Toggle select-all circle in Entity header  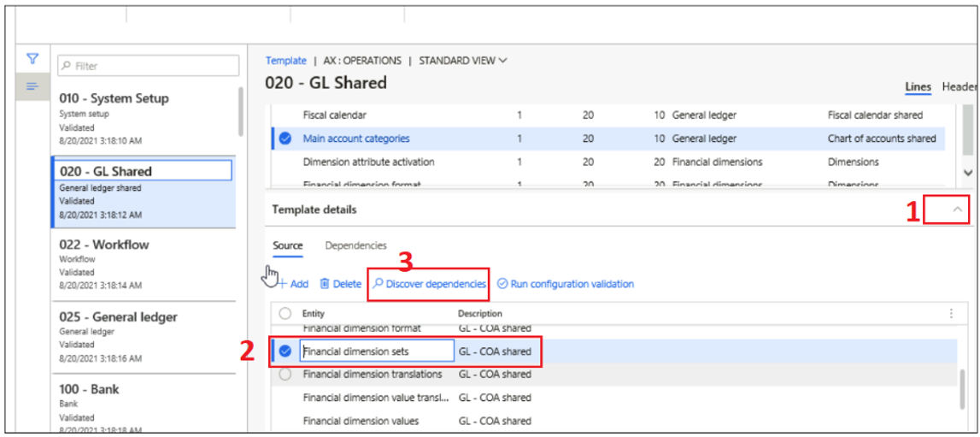(285, 313)
